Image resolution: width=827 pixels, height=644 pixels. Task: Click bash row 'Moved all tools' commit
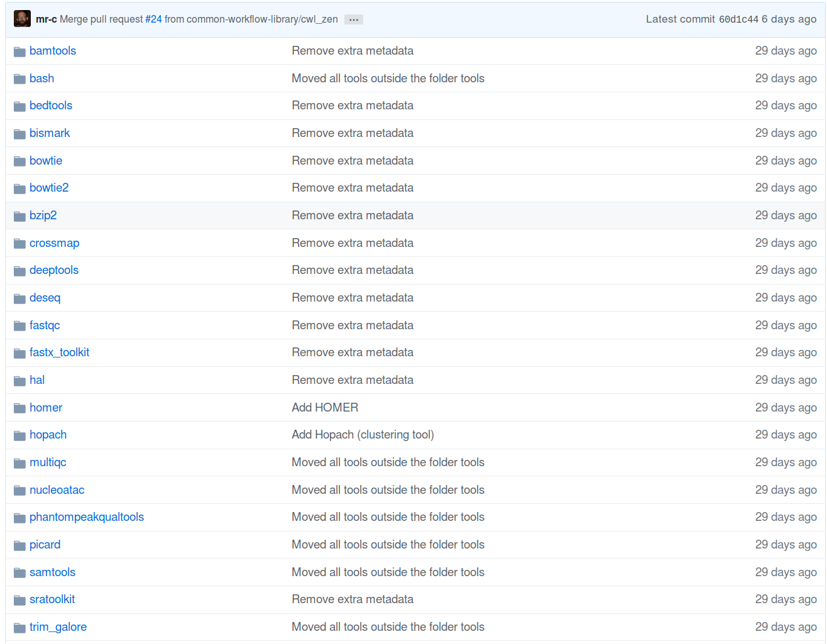click(x=388, y=79)
